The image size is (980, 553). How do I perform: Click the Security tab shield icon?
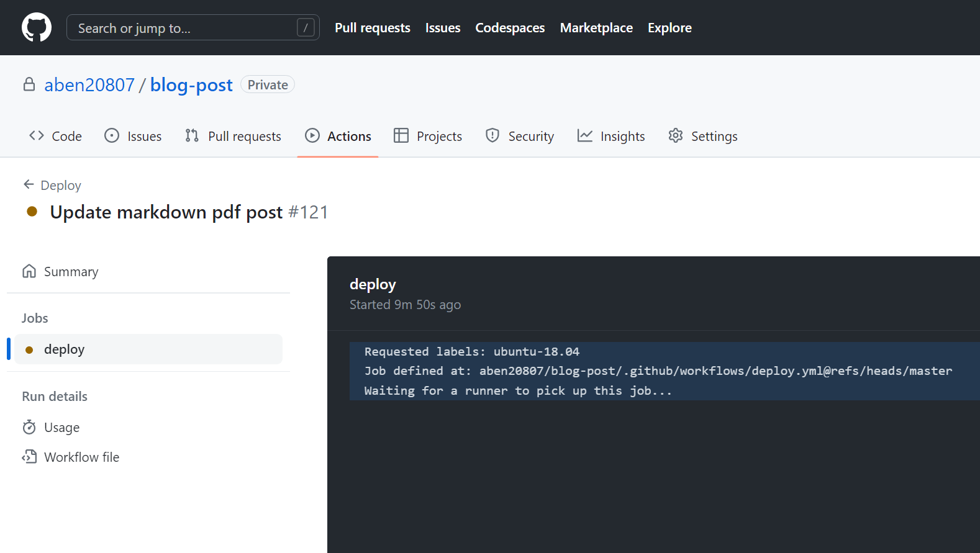point(492,135)
